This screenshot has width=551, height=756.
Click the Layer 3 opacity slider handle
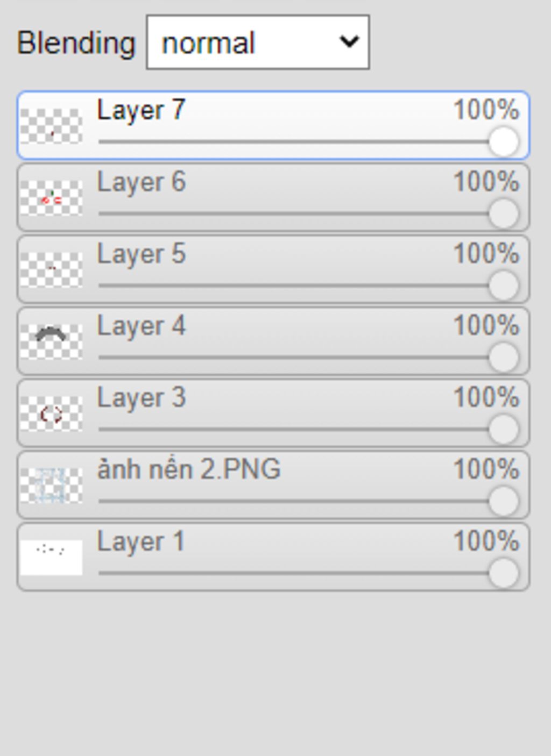[504, 430]
